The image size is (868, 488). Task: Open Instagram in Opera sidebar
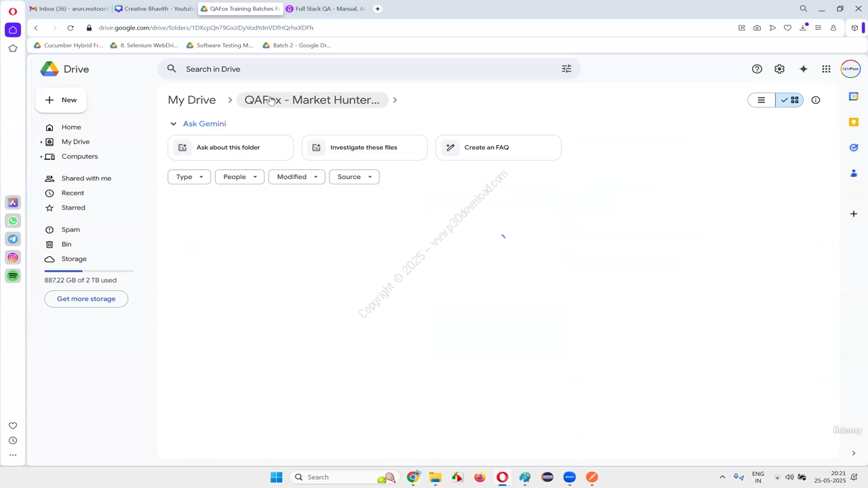13,258
